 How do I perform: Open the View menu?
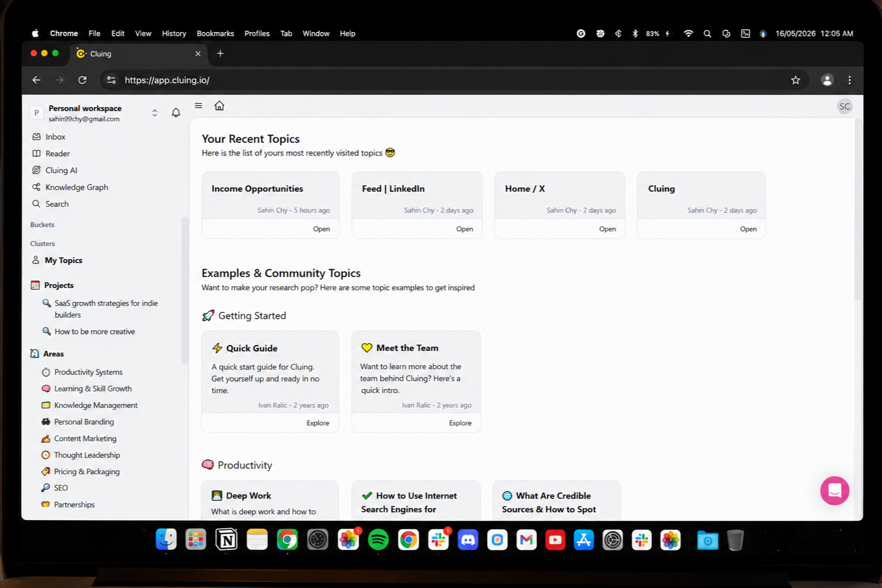pos(143,33)
